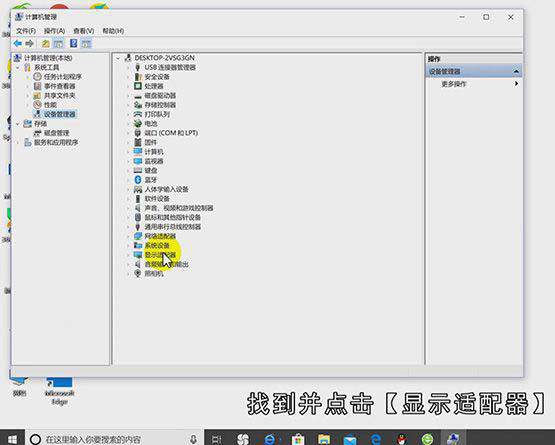Click the Computer Management taskbar button
Image resolution: width=555 pixels, height=445 pixels.
pyautogui.click(x=453, y=439)
